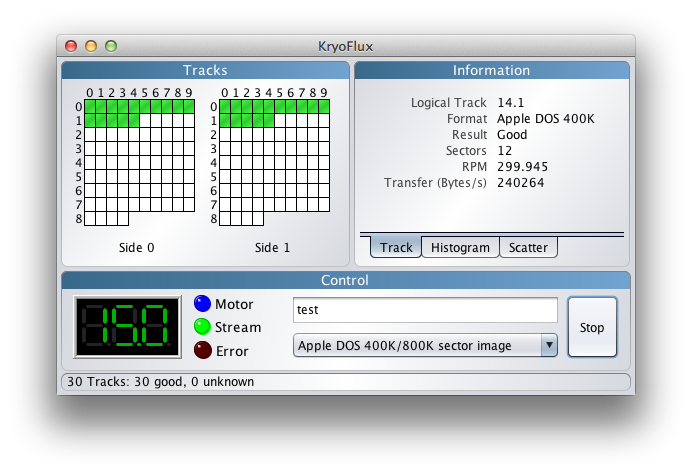Open the Apple DOS 400K/800K image format dropdown
This screenshot has width=692, height=474.
[x=425, y=345]
